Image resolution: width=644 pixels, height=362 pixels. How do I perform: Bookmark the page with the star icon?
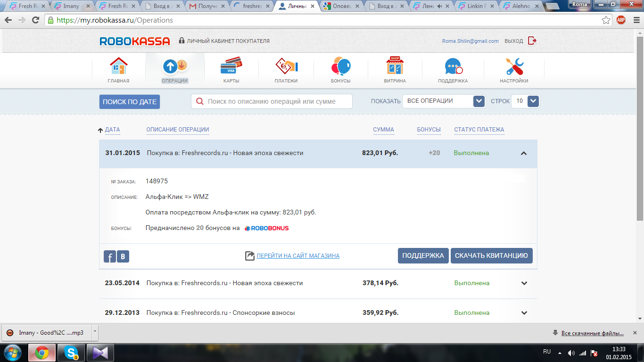[606, 20]
